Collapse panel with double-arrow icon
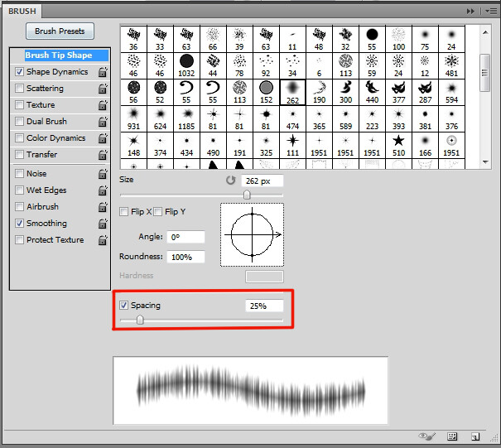501x448 pixels. coord(470,12)
